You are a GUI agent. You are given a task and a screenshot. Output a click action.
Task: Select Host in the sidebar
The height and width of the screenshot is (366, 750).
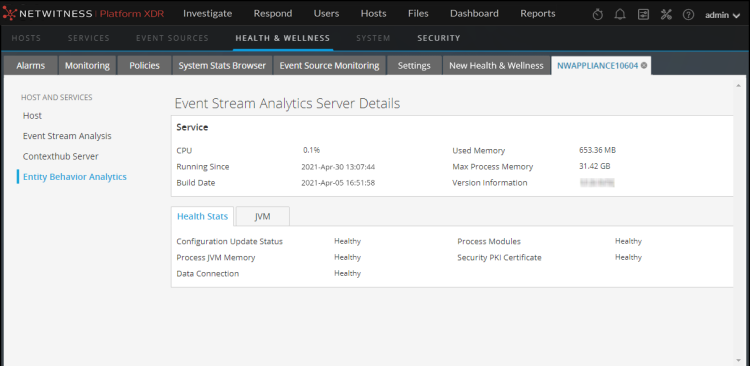pos(32,116)
